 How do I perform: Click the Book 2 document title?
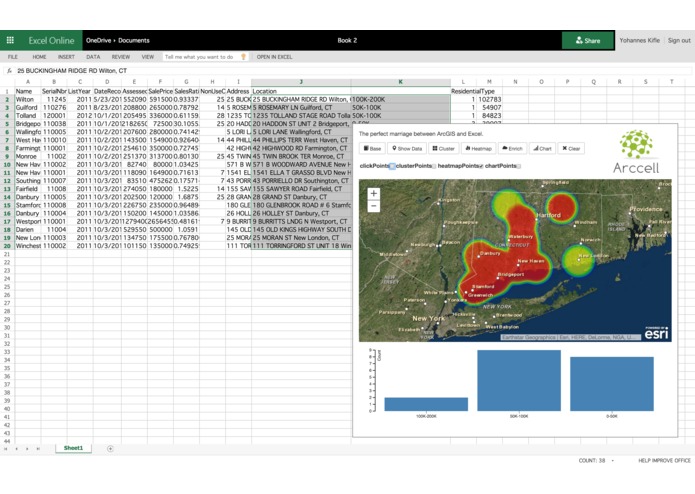pyautogui.click(x=347, y=40)
